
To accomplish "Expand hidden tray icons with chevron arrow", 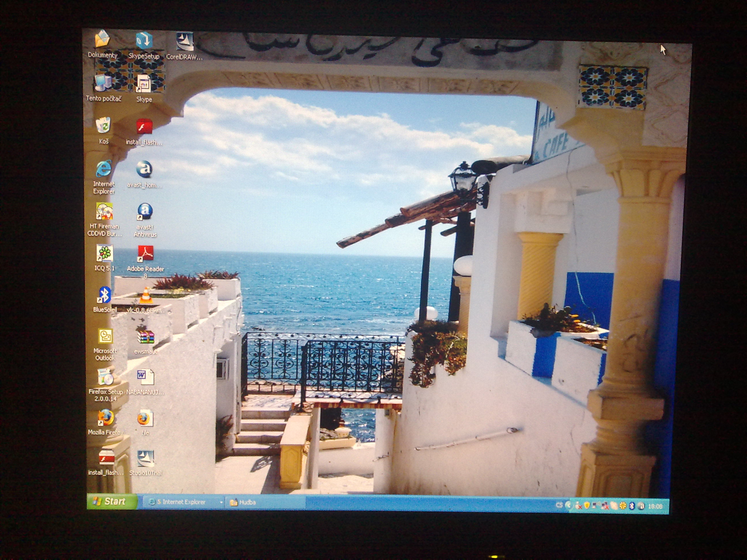I will point(568,505).
